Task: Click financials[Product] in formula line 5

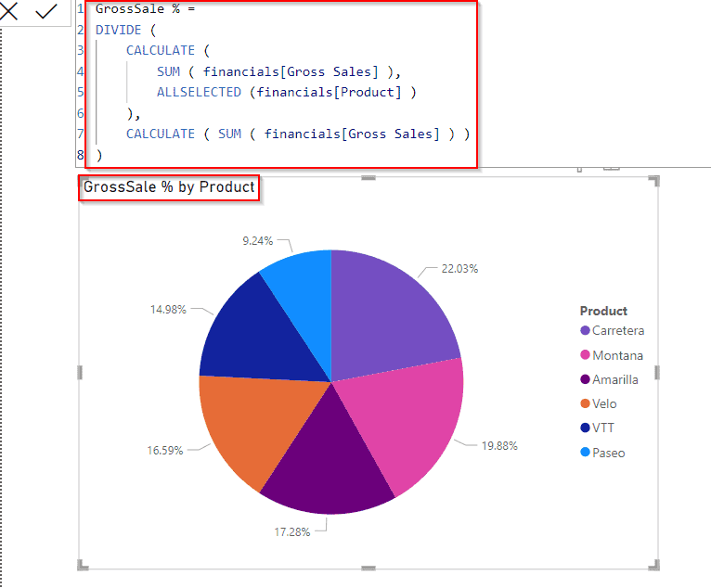Action: point(329,93)
